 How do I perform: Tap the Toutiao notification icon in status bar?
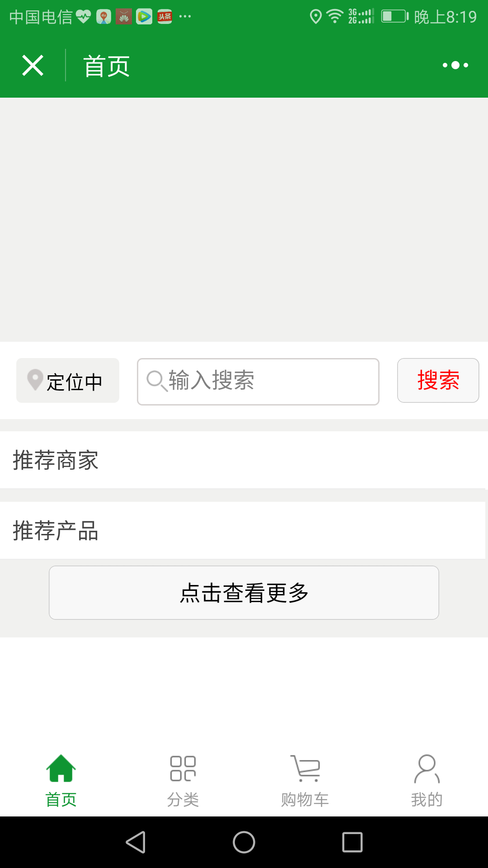(x=164, y=17)
